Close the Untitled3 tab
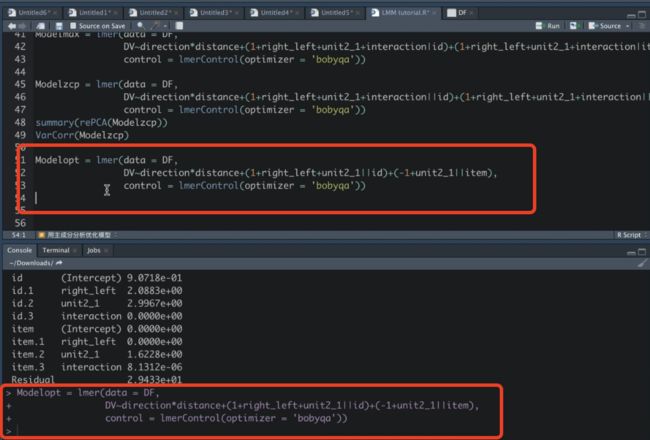 [237, 13]
